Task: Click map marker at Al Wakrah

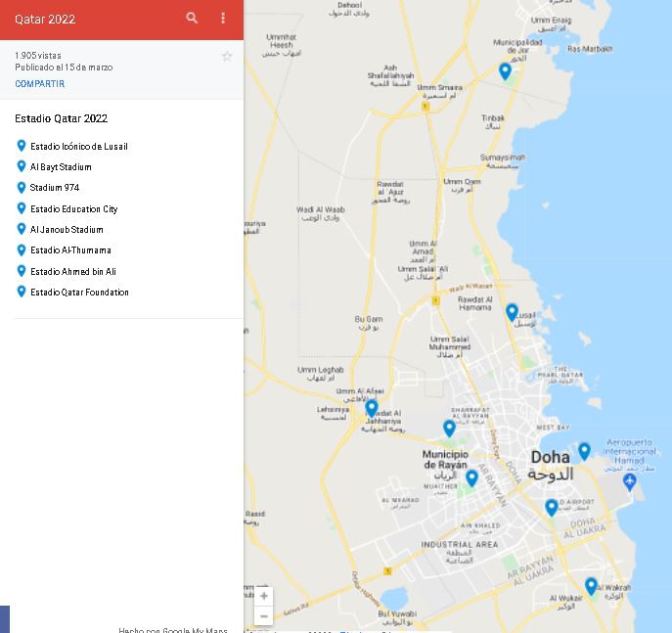Action: coord(591,586)
